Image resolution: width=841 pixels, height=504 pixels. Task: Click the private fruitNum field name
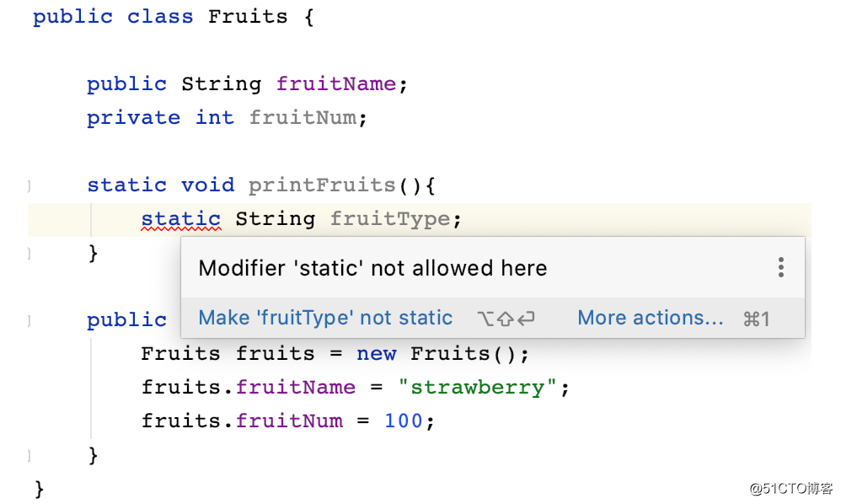click(x=303, y=117)
